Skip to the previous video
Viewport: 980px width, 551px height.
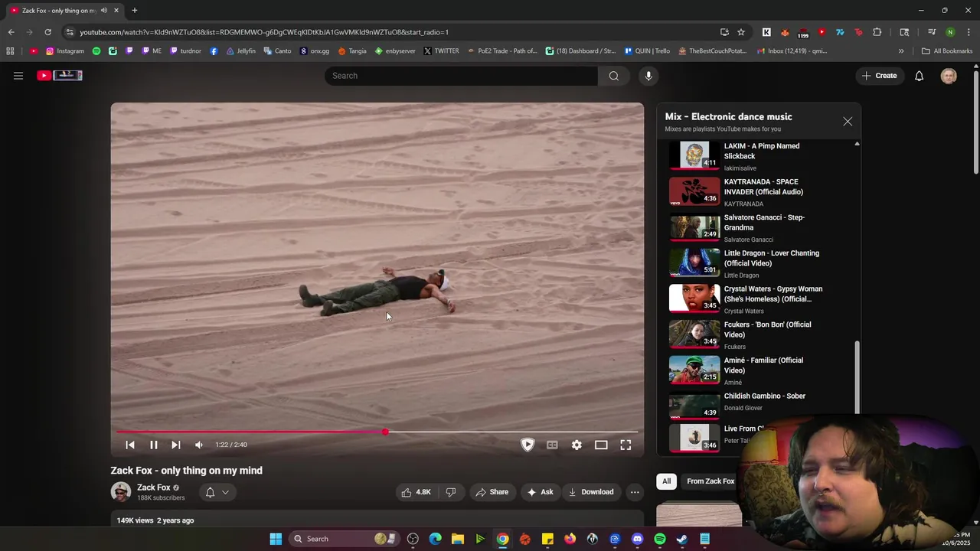pos(130,445)
